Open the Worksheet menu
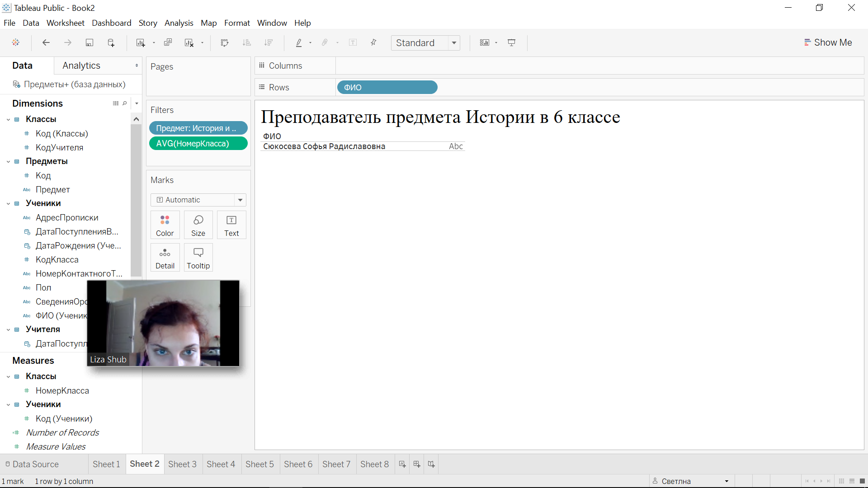868x488 pixels. coord(66,23)
